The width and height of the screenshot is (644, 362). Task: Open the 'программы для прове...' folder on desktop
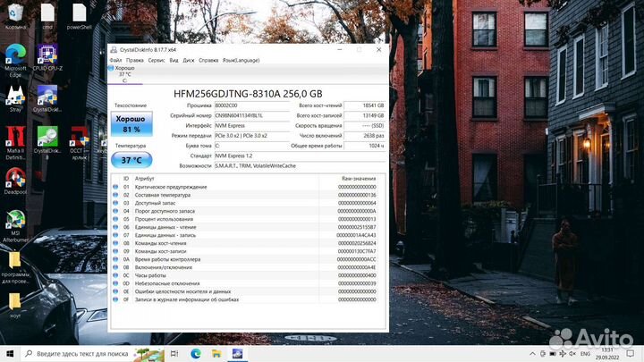click(x=15, y=267)
